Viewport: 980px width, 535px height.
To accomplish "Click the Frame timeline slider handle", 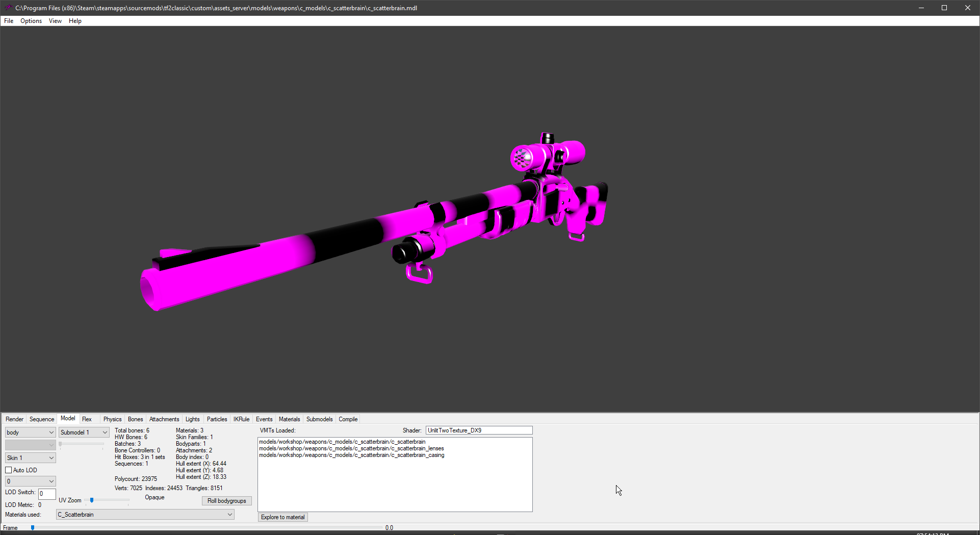I will (x=33, y=528).
